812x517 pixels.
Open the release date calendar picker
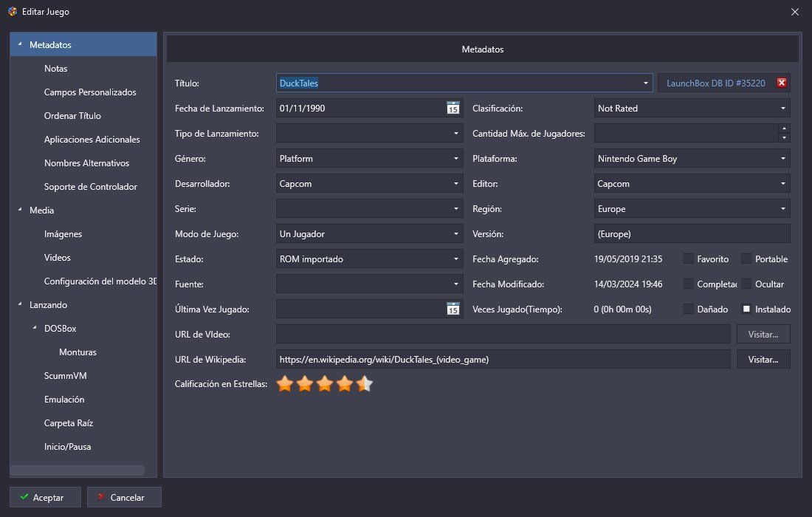[453, 109]
